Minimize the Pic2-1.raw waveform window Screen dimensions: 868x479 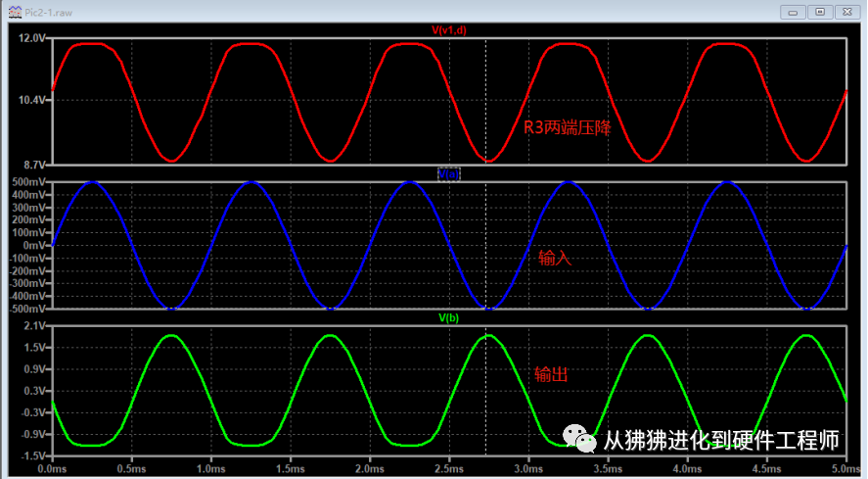tap(793, 12)
